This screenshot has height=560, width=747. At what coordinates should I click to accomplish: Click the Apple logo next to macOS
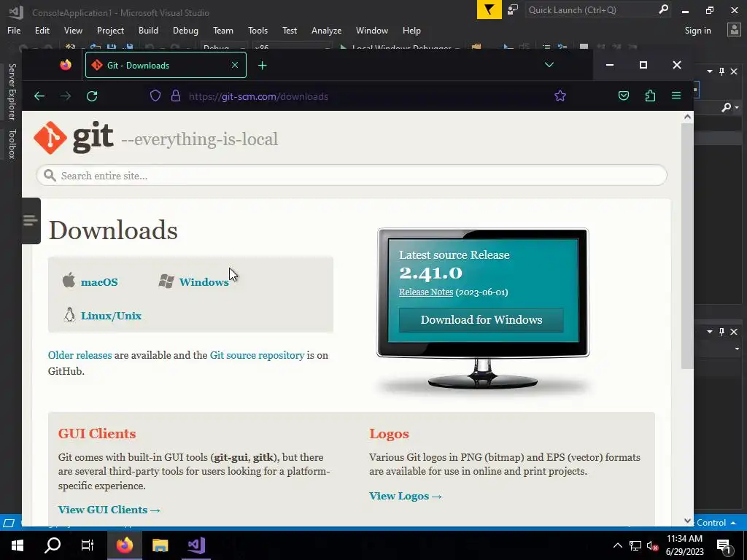(69, 280)
